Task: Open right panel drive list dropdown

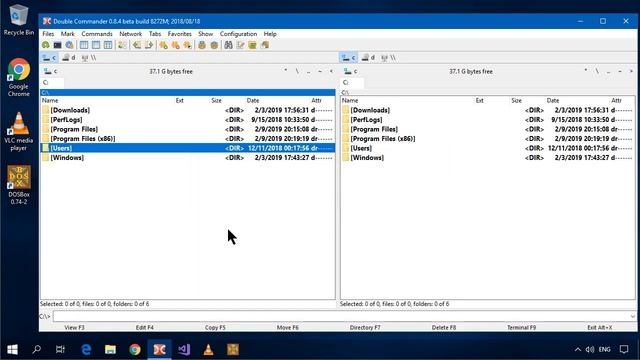Action: 351,71
